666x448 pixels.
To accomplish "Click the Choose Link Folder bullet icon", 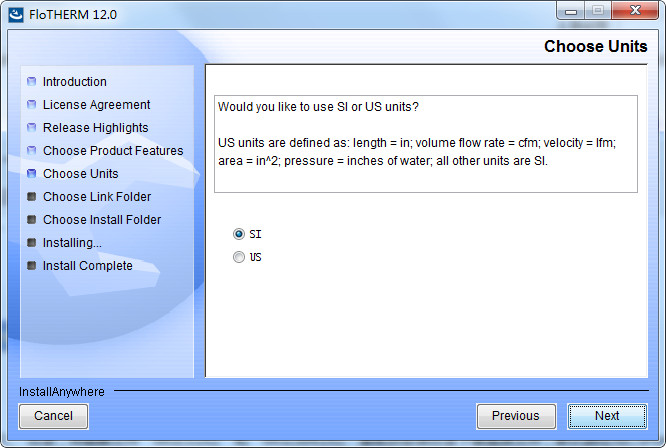I will click(x=32, y=197).
